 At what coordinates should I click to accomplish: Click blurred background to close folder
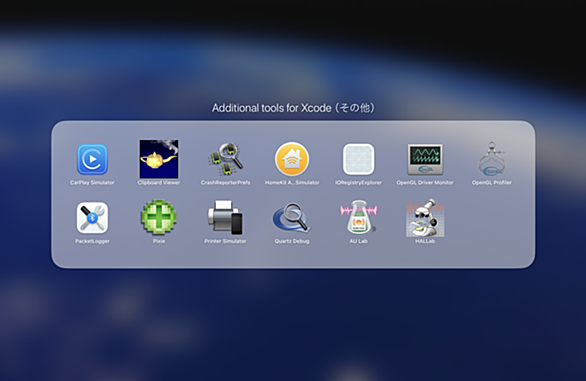coord(293,322)
